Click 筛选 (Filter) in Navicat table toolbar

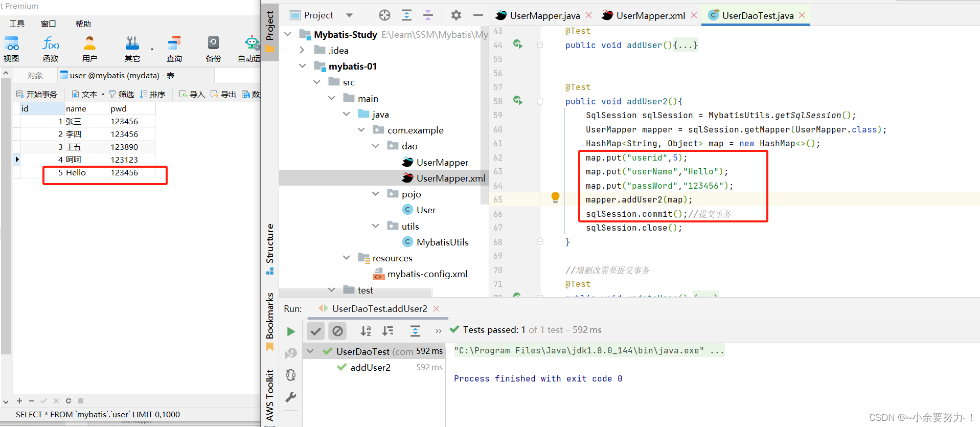click(x=122, y=94)
